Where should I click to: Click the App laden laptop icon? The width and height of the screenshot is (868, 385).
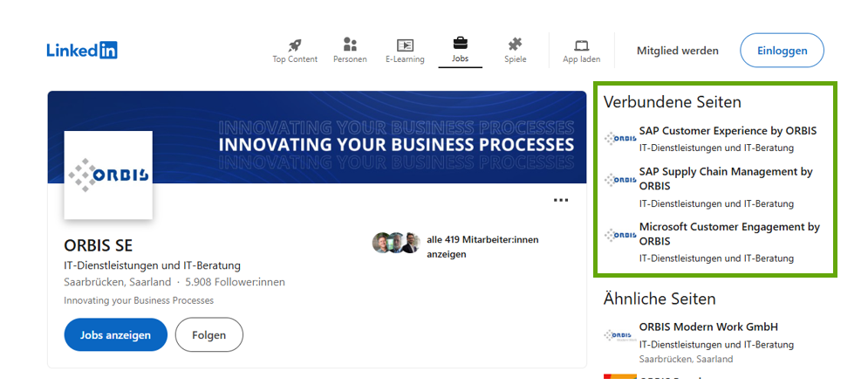tap(581, 46)
